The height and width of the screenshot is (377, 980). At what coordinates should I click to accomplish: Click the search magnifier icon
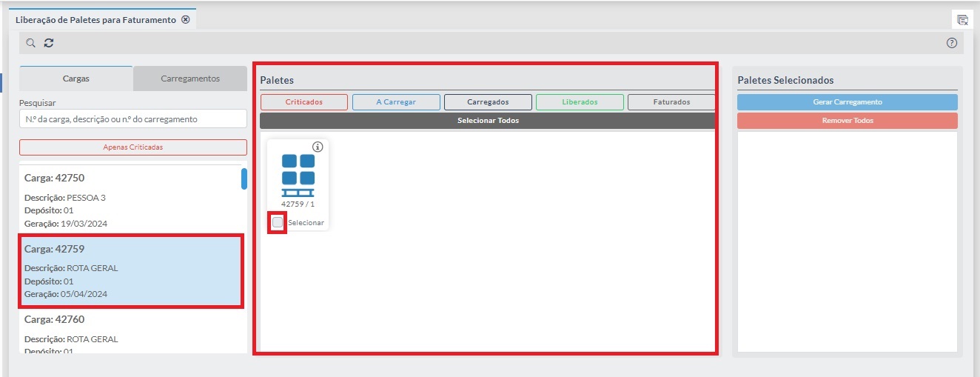point(30,43)
